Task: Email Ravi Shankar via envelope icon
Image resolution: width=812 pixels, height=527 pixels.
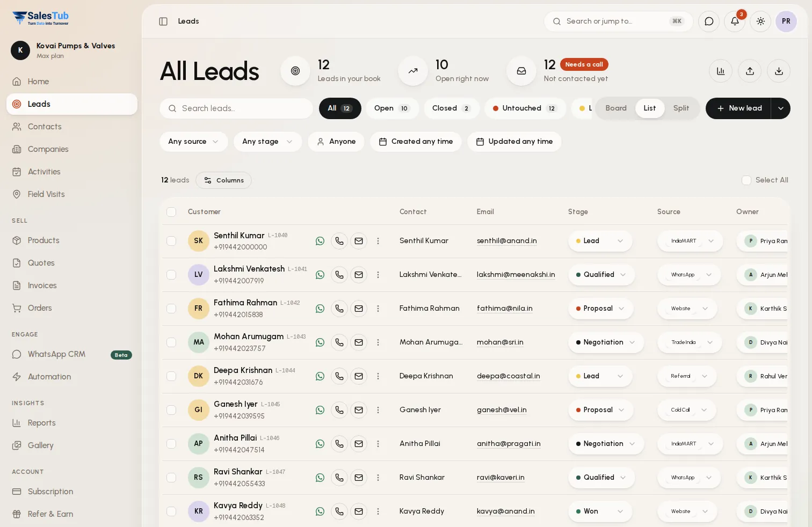Action: [x=359, y=478]
